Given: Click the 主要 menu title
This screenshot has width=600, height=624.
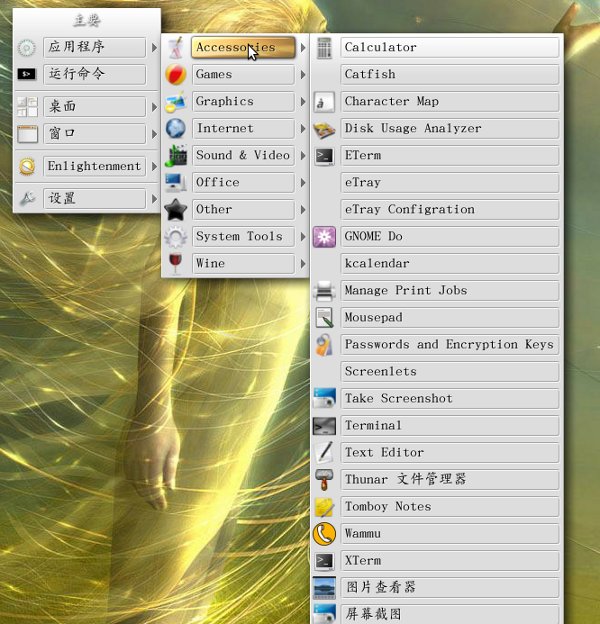Looking at the screenshot, I should [x=87, y=20].
